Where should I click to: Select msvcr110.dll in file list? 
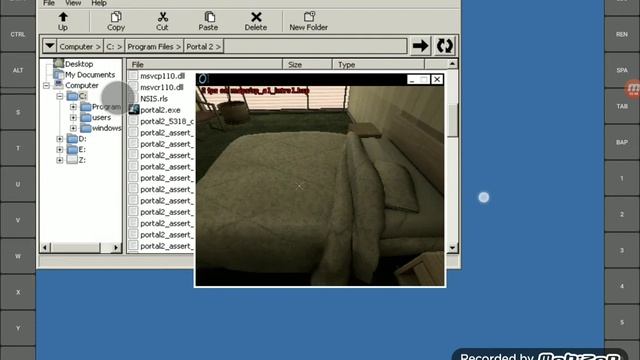[x=162, y=87]
